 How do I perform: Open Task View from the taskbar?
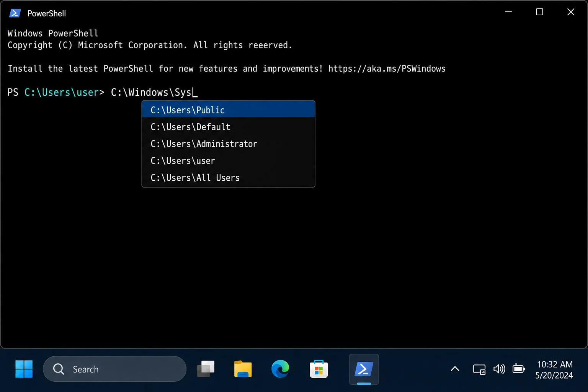point(206,369)
